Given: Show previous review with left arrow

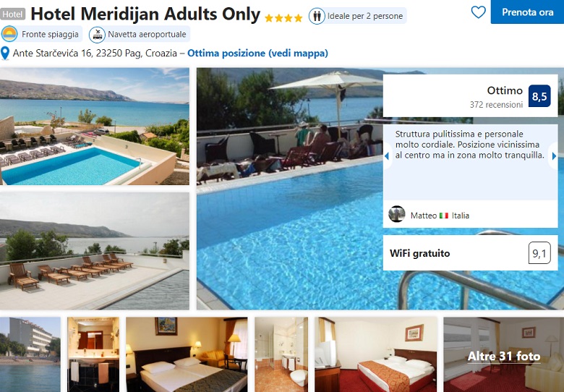Looking at the screenshot, I should [387, 156].
